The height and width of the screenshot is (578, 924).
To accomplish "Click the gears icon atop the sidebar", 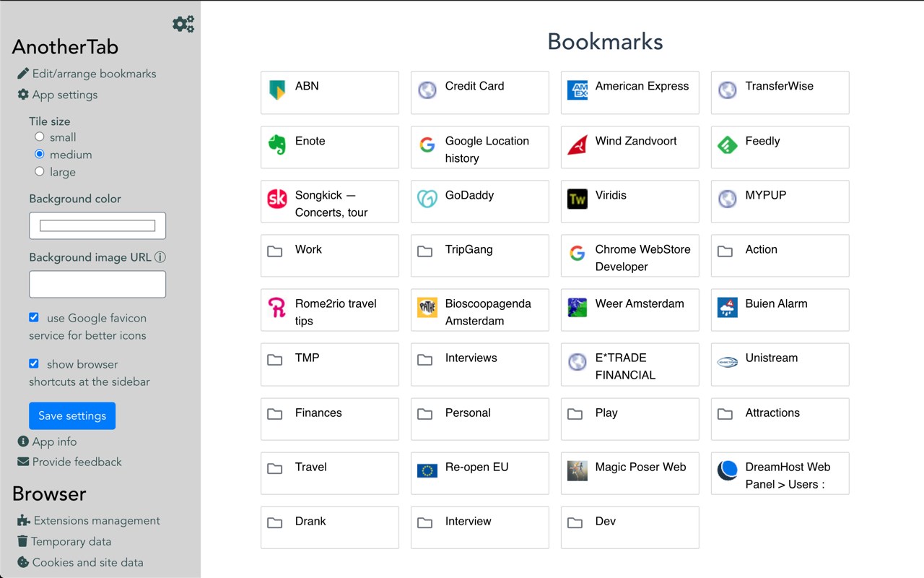I will [x=183, y=24].
